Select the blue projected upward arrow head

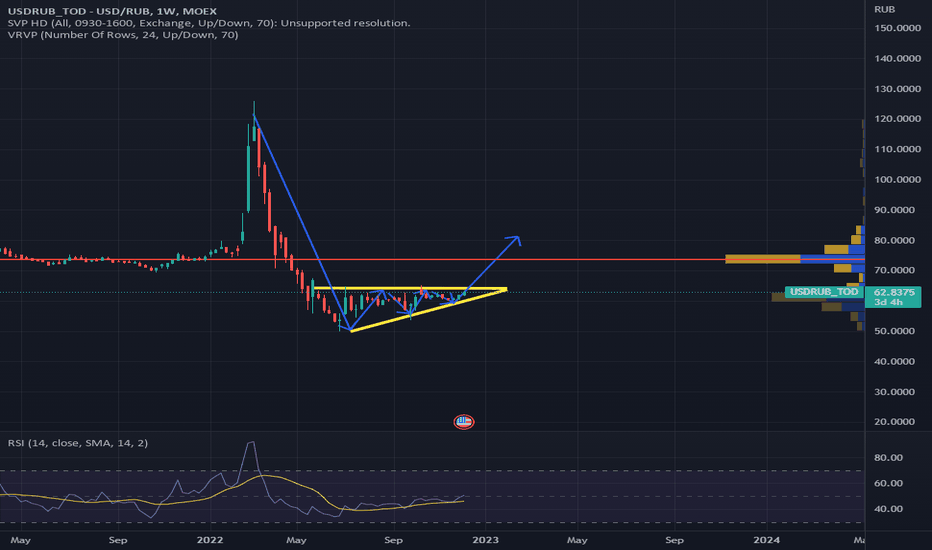[515, 240]
